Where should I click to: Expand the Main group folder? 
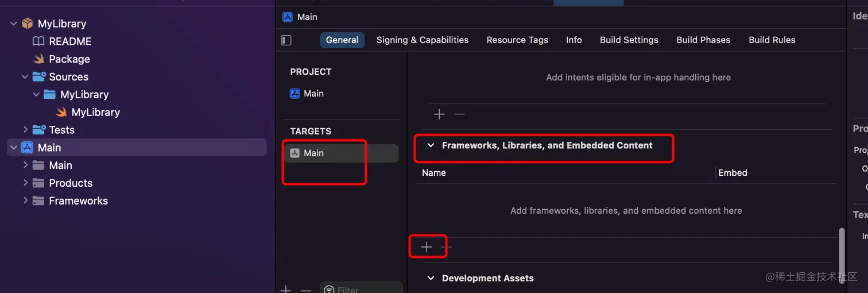click(25, 165)
